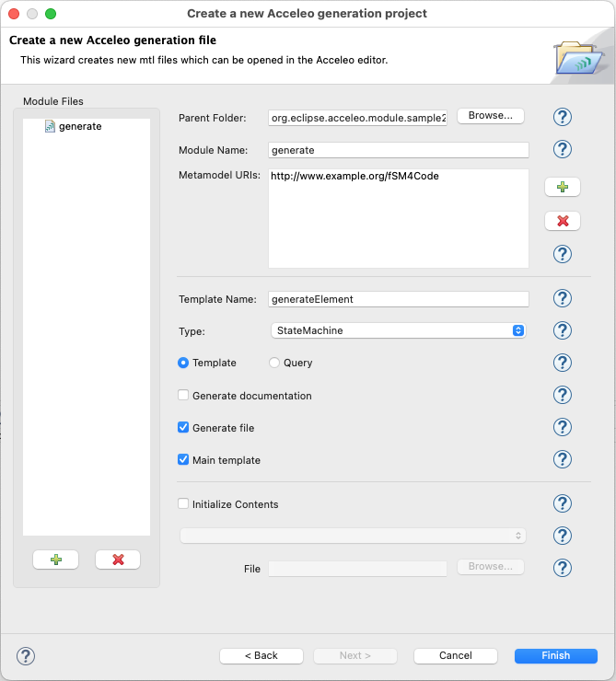Click the Finish button
The image size is (616, 681).
[x=555, y=656]
